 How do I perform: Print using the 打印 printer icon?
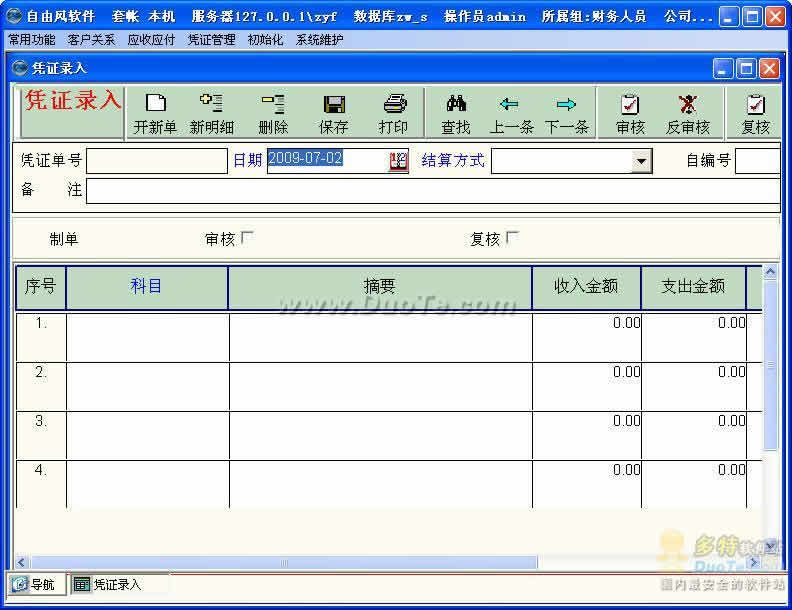(394, 104)
